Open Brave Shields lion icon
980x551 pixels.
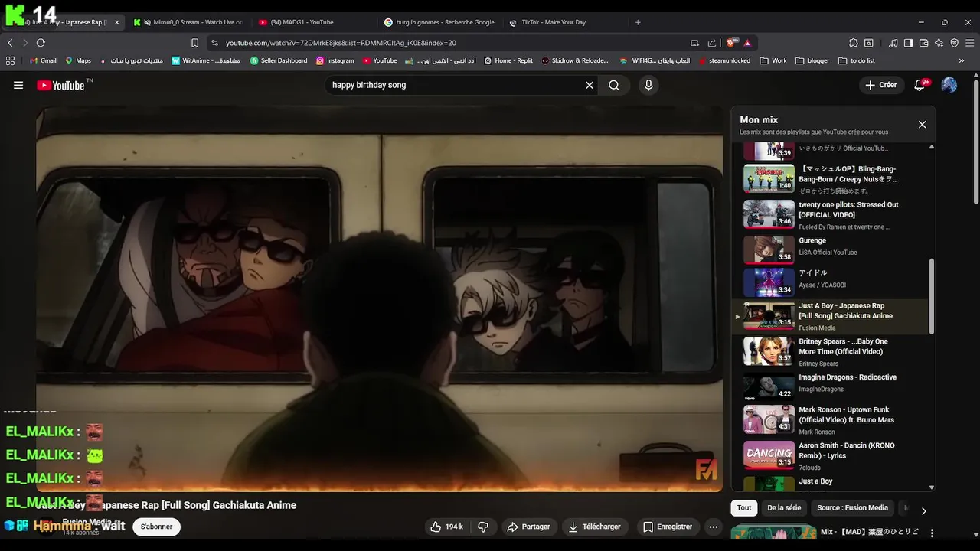pyautogui.click(x=733, y=43)
